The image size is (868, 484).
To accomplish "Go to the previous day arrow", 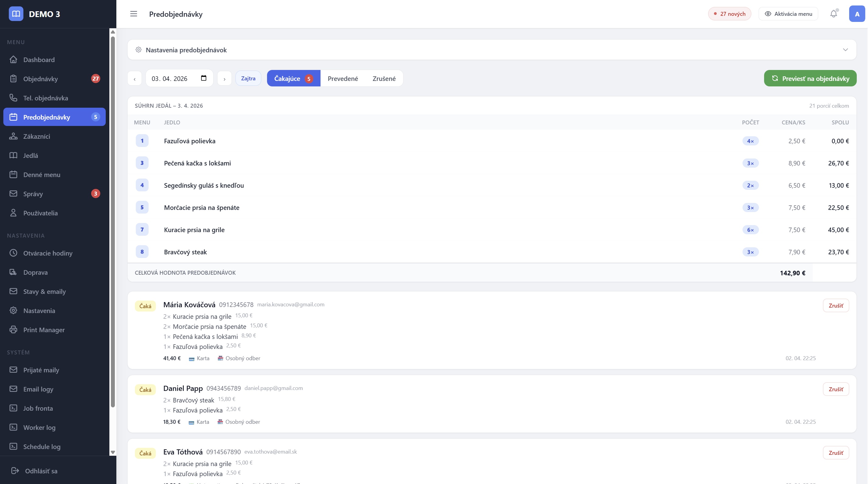I will pos(135,78).
